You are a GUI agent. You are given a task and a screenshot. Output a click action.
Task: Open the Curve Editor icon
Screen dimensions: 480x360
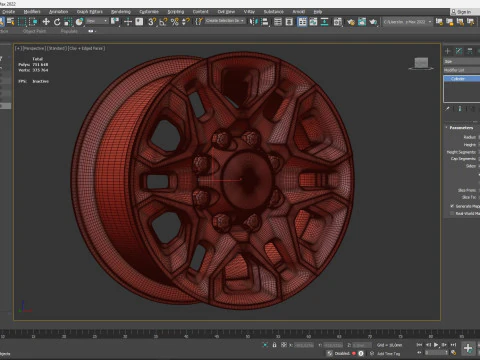(313, 22)
